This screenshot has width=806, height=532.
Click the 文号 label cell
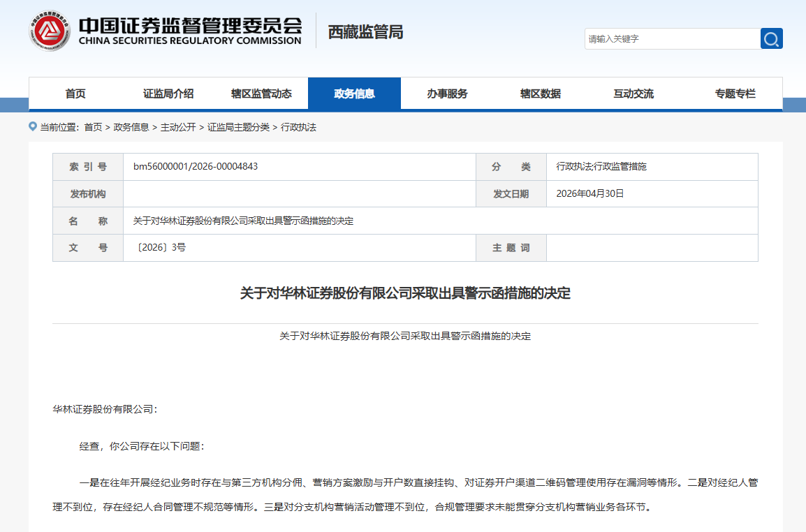88,248
